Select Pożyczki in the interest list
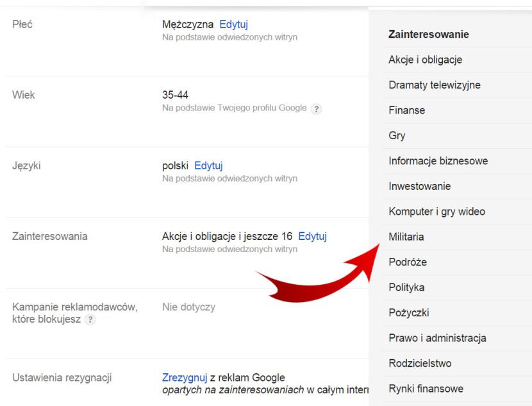This screenshot has width=532, height=406. pos(408,313)
